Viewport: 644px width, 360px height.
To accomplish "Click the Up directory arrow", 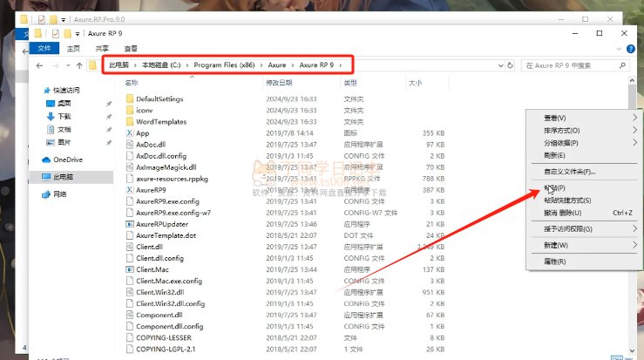I will click(x=79, y=65).
